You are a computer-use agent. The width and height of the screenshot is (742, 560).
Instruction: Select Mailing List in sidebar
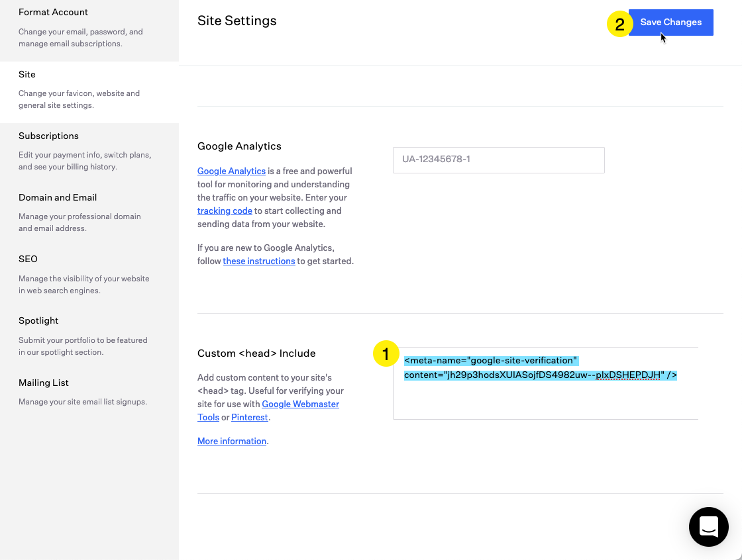pyautogui.click(x=44, y=383)
